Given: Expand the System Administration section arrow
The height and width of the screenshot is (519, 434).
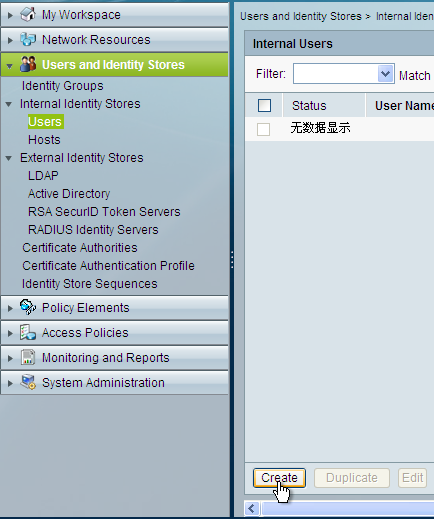Looking at the screenshot, I should point(10,383).
